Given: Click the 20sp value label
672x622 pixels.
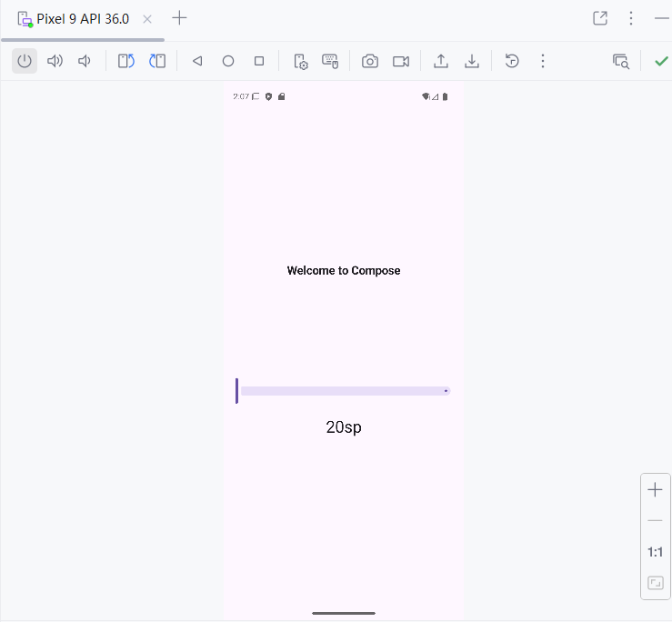Looking at the screenshot, I should (344, 427).
